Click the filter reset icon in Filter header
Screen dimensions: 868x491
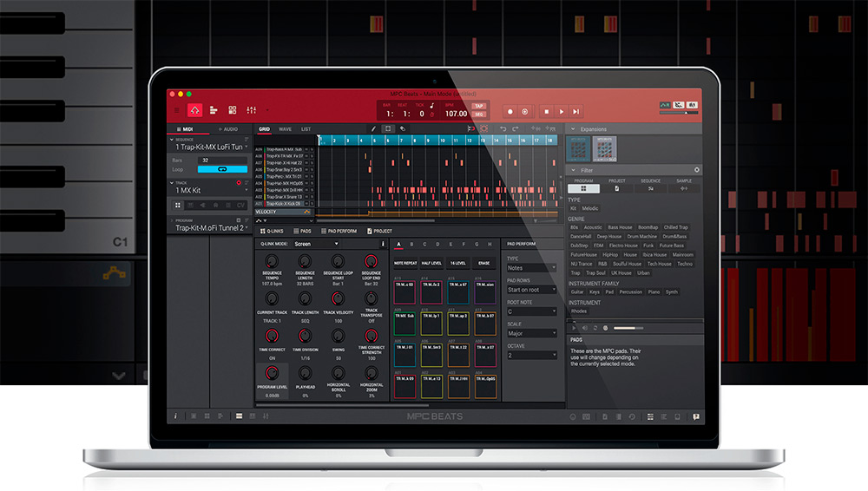pyautogui.click(x=696, y=170)
